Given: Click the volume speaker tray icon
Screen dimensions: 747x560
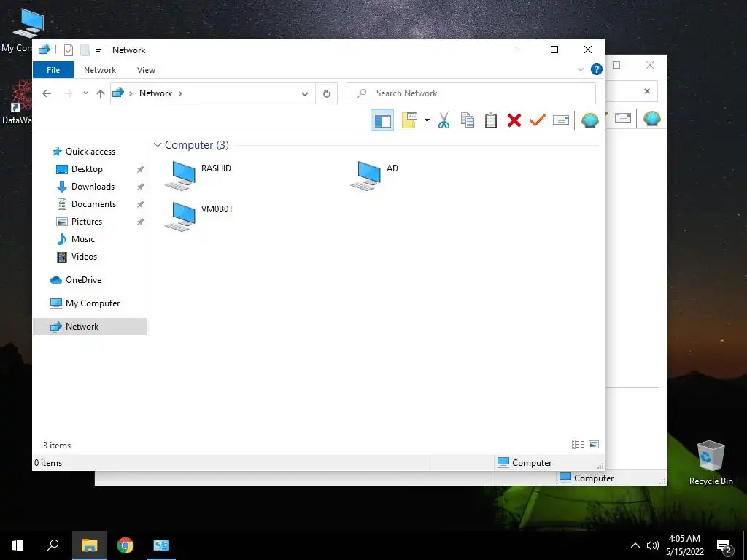Looking at the screenshot, I should click(x=653, y=545).
